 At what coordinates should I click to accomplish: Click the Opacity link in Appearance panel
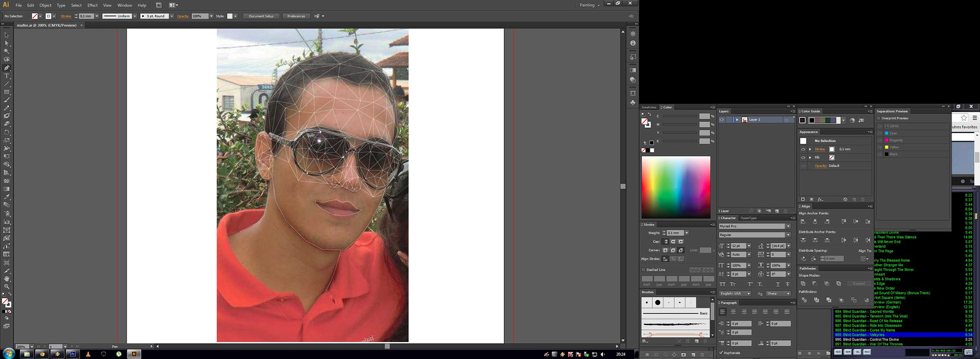point(821,166)
